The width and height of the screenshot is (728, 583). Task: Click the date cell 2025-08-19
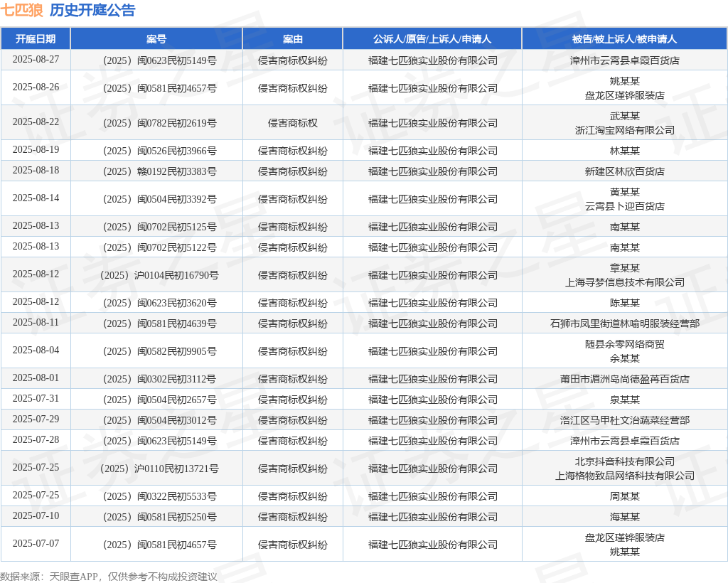click(x=36, y=149)
